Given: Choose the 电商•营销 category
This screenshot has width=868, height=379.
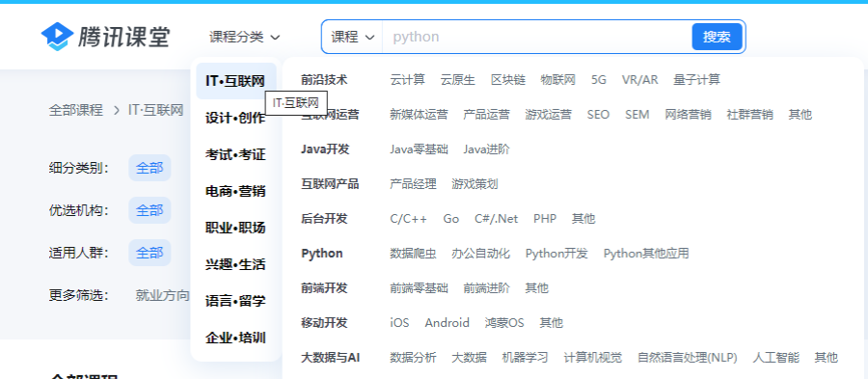Looking at the screenshot, I should (x=236, y=191).
